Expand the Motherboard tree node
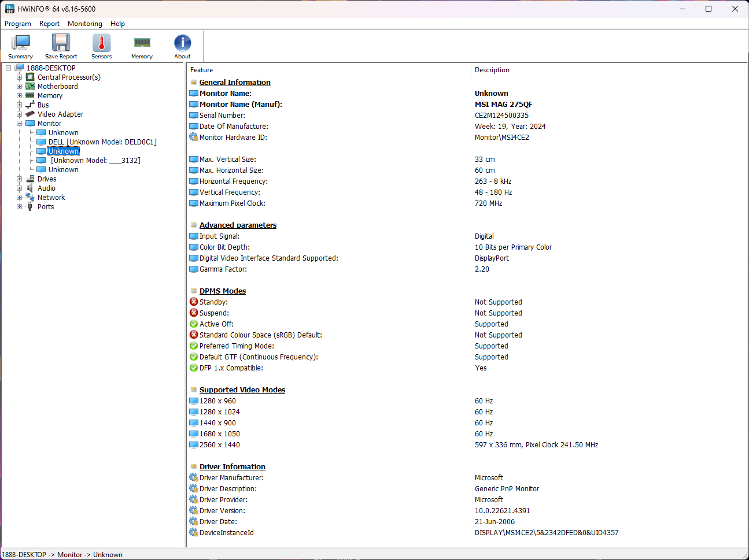Screen dimensions: 749x560 tap(19, 86)
